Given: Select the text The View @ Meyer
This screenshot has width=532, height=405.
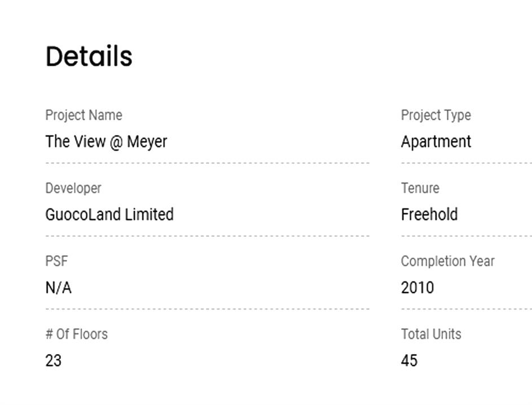Looking at the screenshot, I should click(106, 141).
